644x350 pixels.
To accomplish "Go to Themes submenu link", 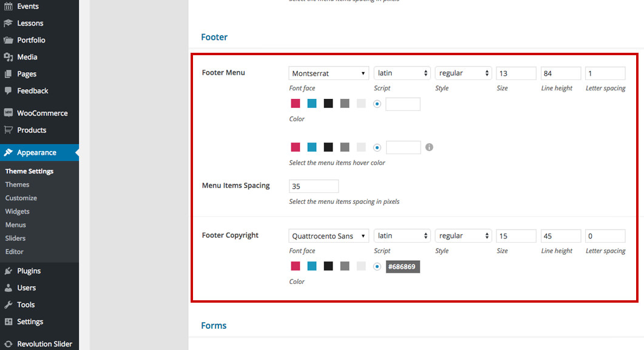I will (x=17, y=184).
